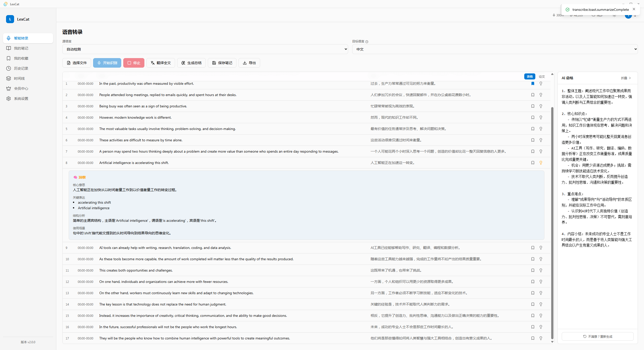Bookmark row 8 'Artificial intelligence' sentence
The width and height of the screenshot is (644, 350).
(x=533, y=163)
